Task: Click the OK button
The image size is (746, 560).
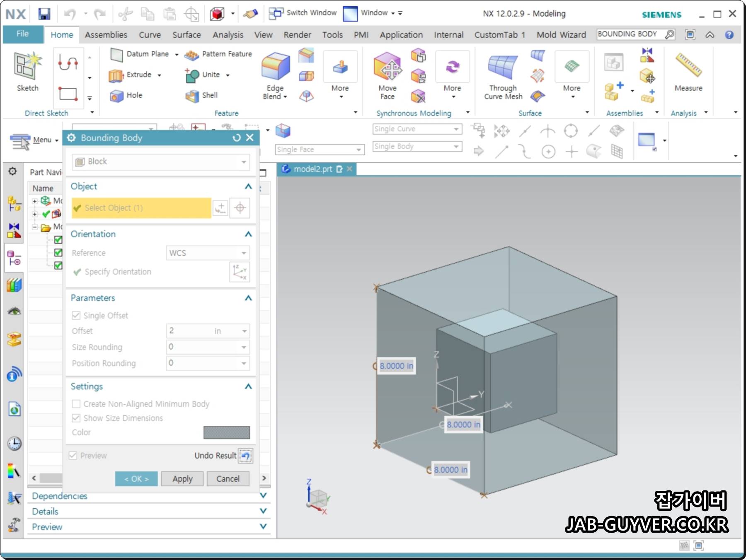Action: (136, 479)
